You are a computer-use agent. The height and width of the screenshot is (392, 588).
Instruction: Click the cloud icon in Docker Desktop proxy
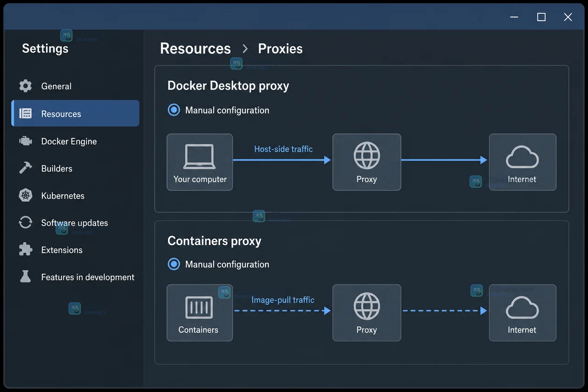tap(522, 158)
